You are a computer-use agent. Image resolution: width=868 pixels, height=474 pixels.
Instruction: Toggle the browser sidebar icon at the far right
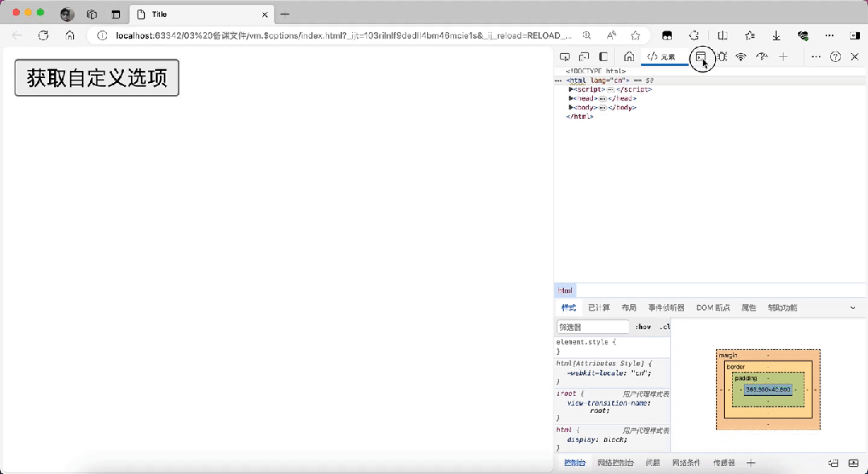854,35
